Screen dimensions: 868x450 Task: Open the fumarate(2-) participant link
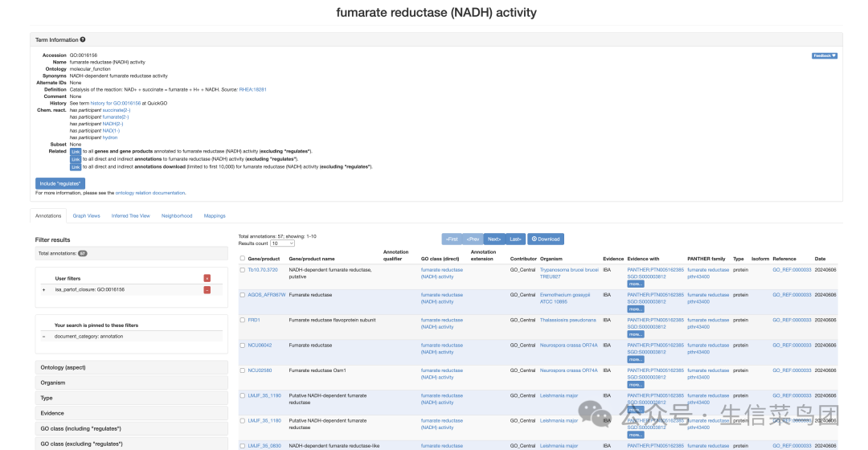[116, 117]
